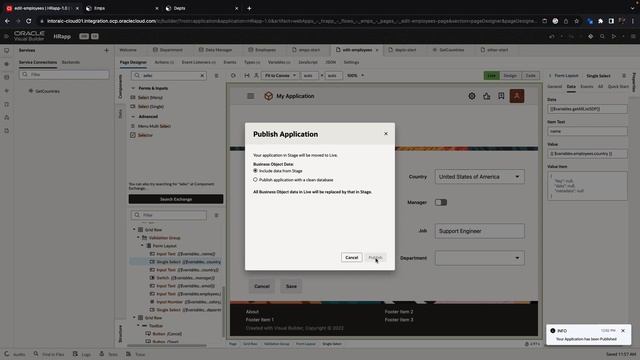Open the My Application hamburger menu
This screenshot has height=360, width=640.
click(x=251, y=96)
